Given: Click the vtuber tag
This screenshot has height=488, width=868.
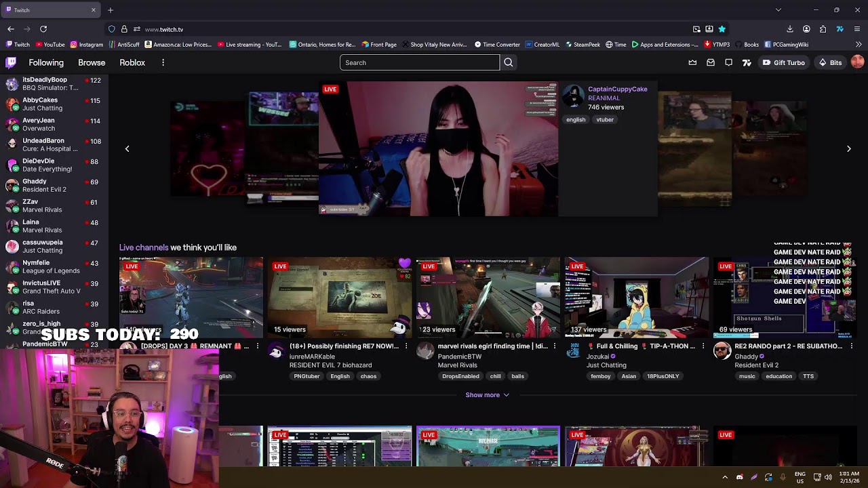Looking at the screenshot, I should coord(605,120).
